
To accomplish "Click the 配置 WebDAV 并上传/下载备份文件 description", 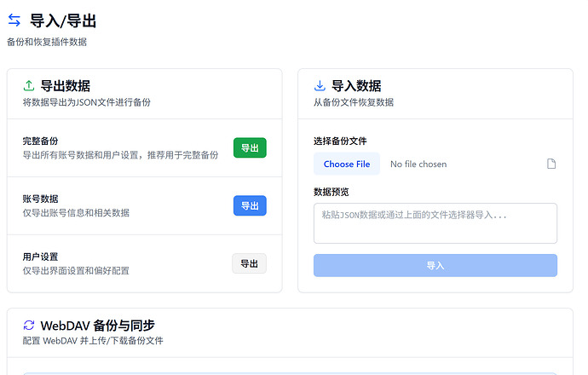I will 93,341.
